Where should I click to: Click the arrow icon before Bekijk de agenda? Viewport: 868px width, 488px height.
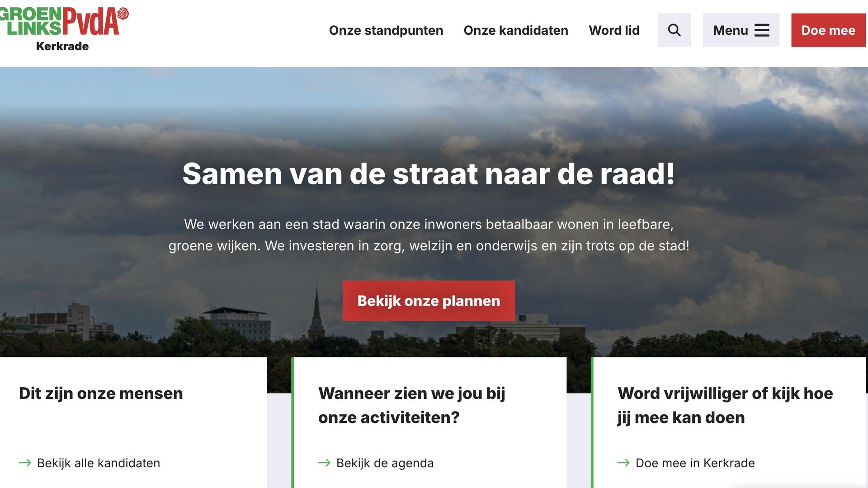[324, 463]
